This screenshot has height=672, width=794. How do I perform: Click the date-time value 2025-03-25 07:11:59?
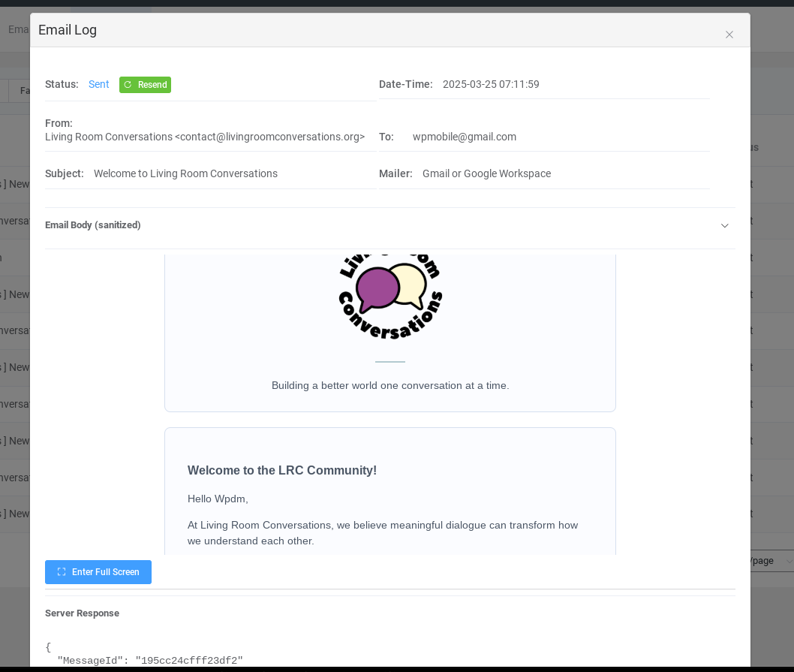491,84
